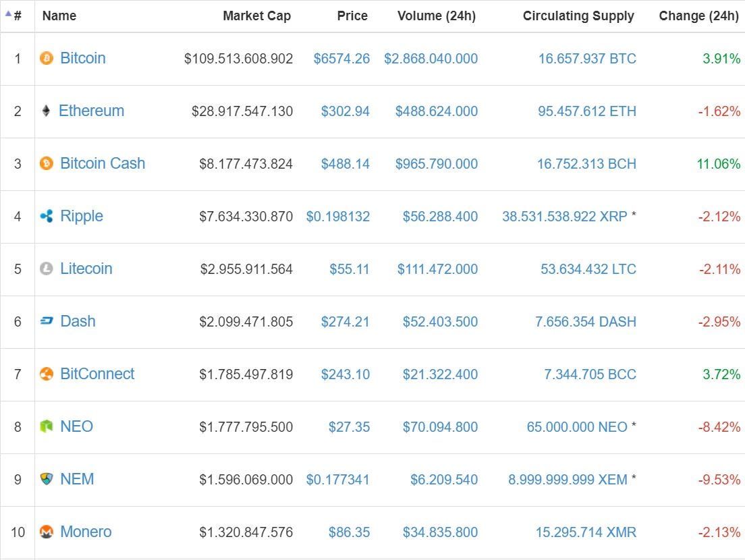
Task: Click the Bitcoin Cash logo icon
Action: point(46,164)
